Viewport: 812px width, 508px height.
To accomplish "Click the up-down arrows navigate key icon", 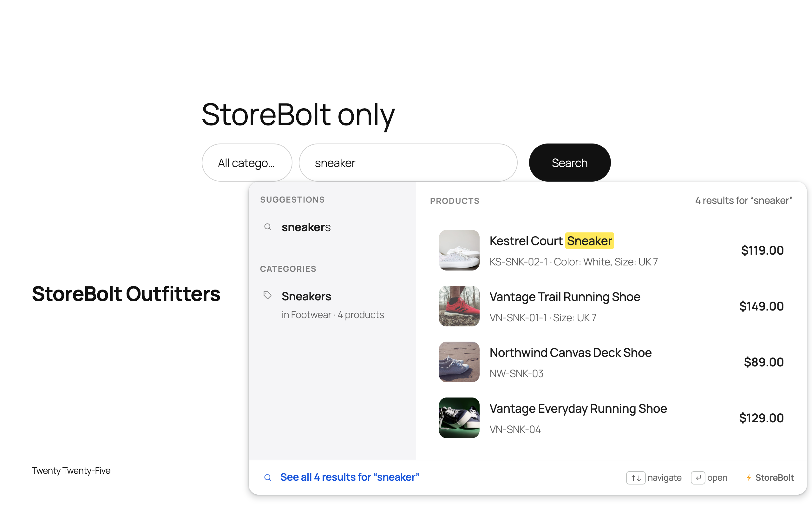I will click(636, 478).
